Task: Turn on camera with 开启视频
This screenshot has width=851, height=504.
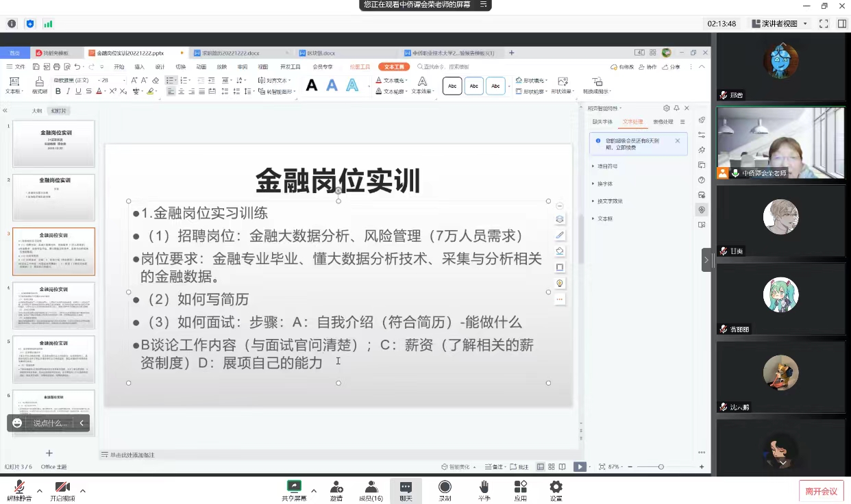Action: click(62, 489)
